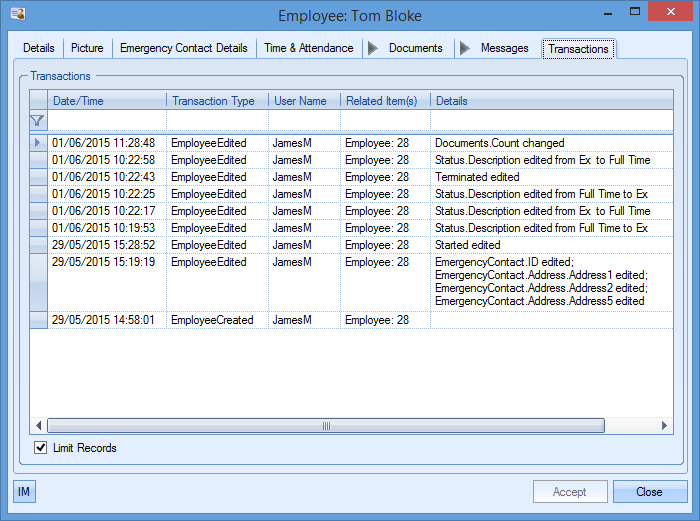Click horizontal scrollbar right arrow
Image resolution: width=700 pixels, height=521 pixels.
pos(666,425)
